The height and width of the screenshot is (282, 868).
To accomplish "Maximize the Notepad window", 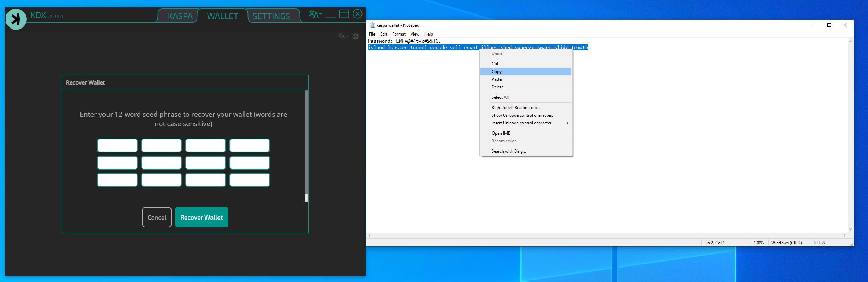I will click(x=829, y=25).
